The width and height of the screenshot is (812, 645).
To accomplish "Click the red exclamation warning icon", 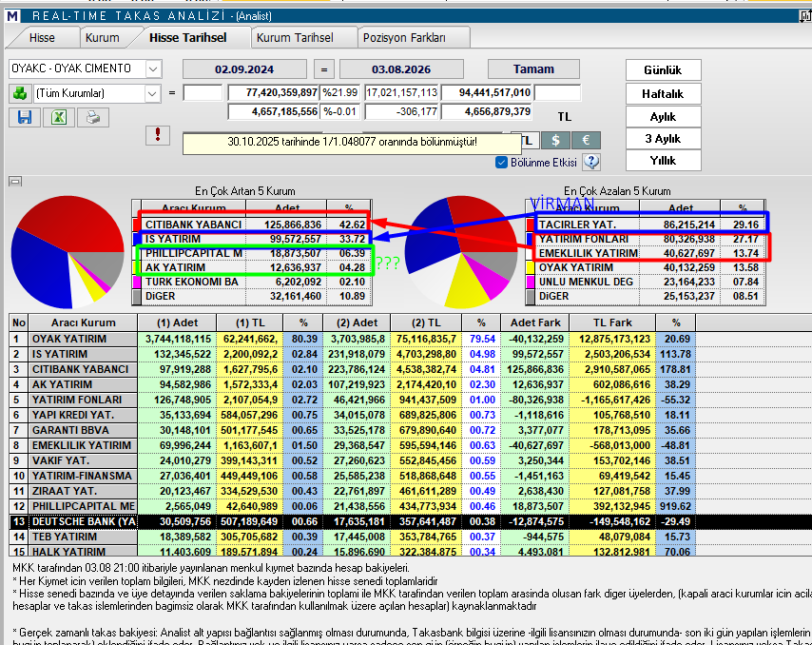I will pyautogui.click(x=158, y=135).
